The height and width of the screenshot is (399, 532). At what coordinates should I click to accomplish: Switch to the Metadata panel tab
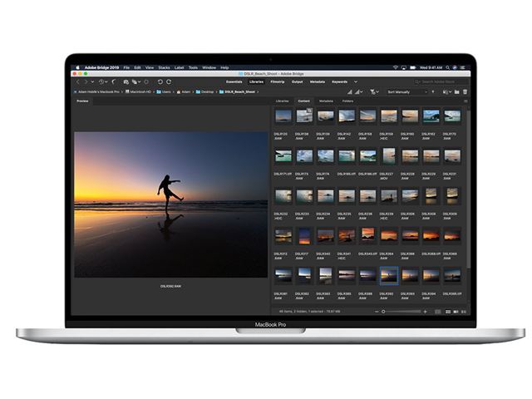(x=327, y=100)
